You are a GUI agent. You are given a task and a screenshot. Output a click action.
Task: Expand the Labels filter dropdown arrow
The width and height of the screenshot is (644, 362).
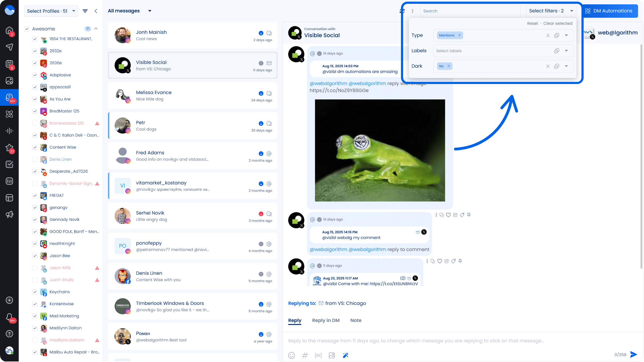567,51
